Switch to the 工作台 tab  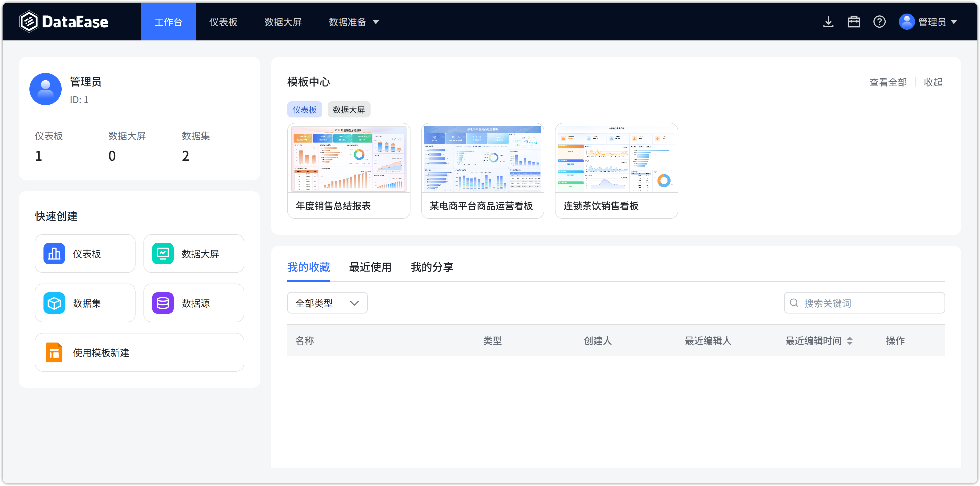point(168,22)
